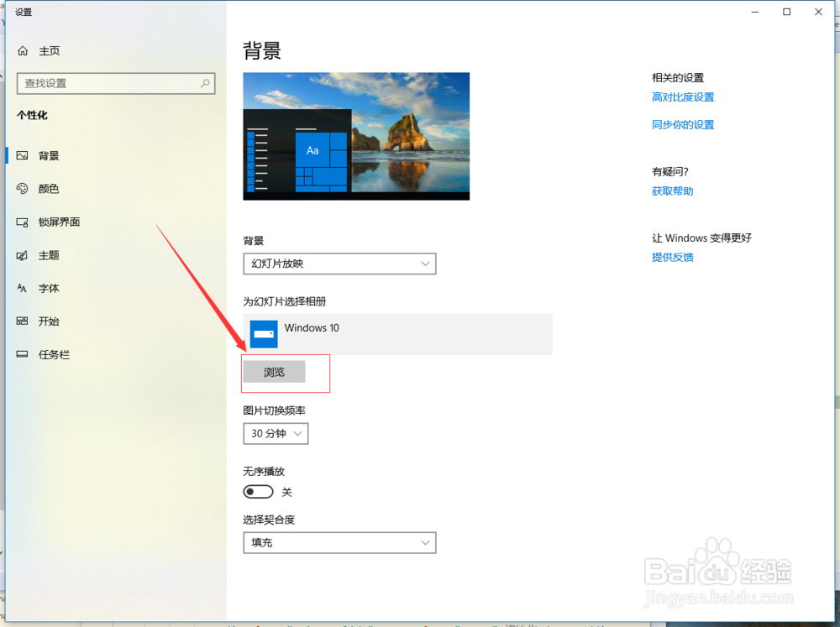Select the Windows 10 album entry

click(x=398, y=334)
